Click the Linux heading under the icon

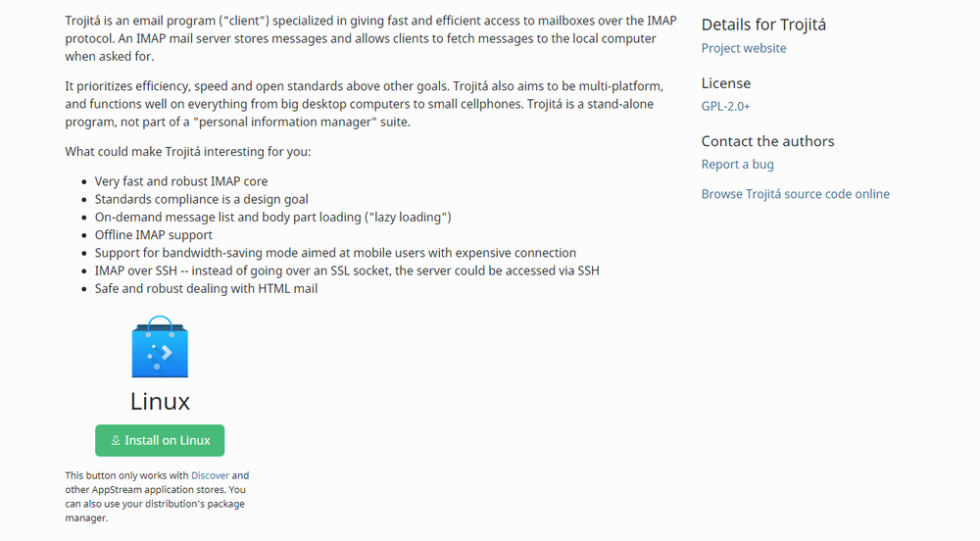pyautogui.click(x=160, y=401)
